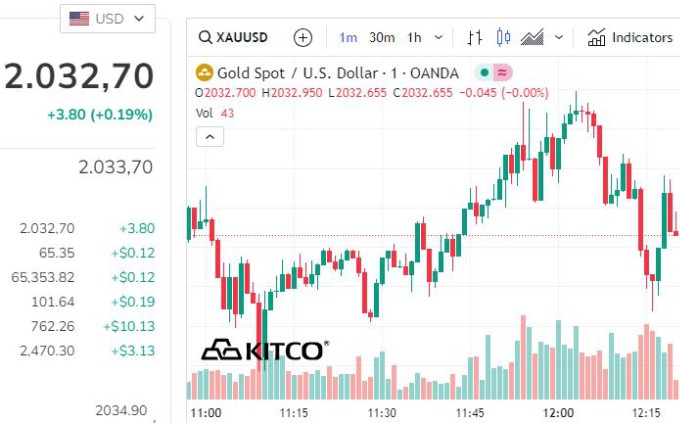The width and height of the screenshot is (680, 423).
Task: Select the 1m timeframe
Action: 348,38
